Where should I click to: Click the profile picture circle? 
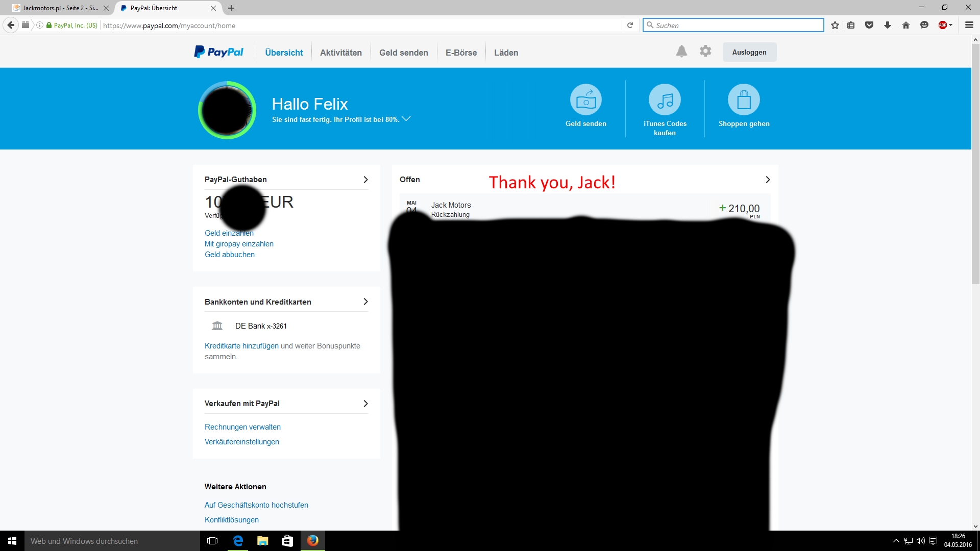(227, 110)
